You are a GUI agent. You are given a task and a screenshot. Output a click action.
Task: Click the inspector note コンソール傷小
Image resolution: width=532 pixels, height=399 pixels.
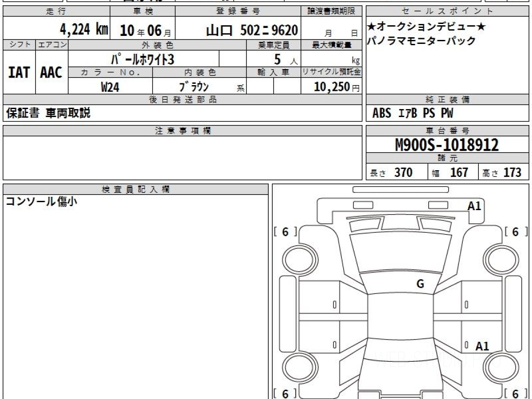click(41, 202)
